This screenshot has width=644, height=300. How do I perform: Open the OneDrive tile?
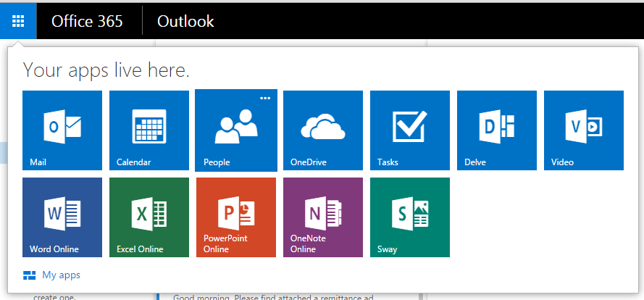[323, 130]
